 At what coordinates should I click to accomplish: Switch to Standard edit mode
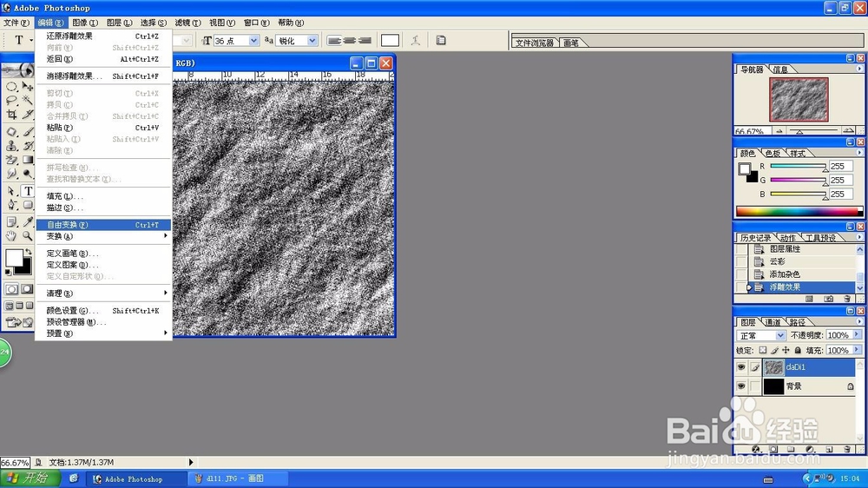tap(11, 289)
